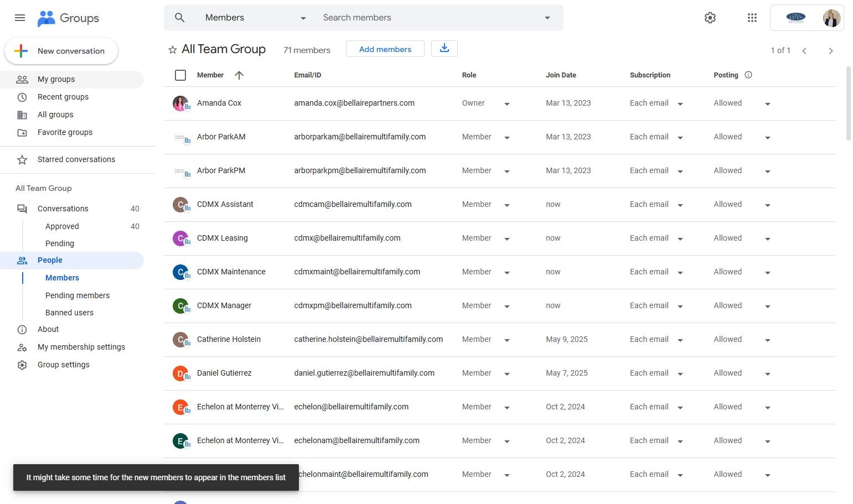Screen dimensions: 853x504
Task: Click daniel.gutierrez@bellairemultifamily.com email
Action: 364,373
